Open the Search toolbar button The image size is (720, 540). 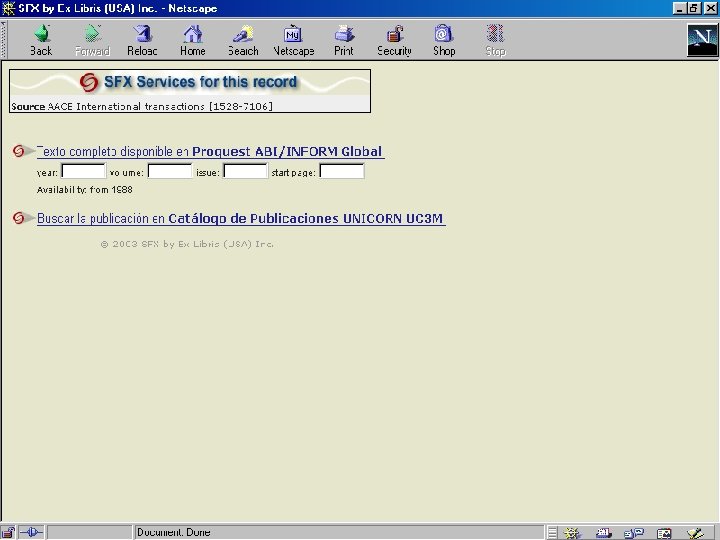243,40
